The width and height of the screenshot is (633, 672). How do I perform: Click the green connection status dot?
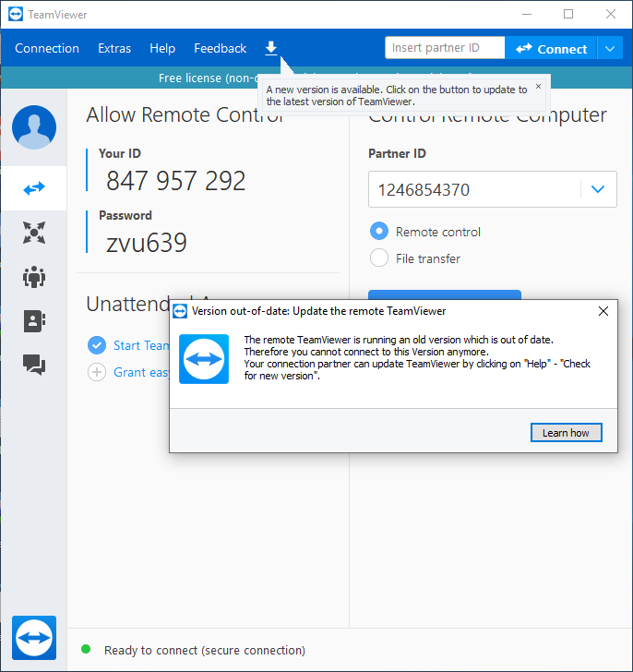pos(86,649)
